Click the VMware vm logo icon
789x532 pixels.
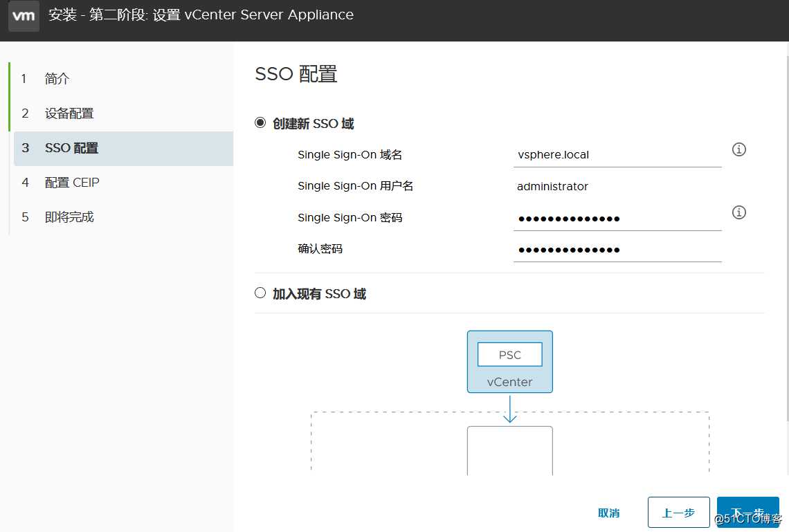pyautogui.click(x=24, y=16)
